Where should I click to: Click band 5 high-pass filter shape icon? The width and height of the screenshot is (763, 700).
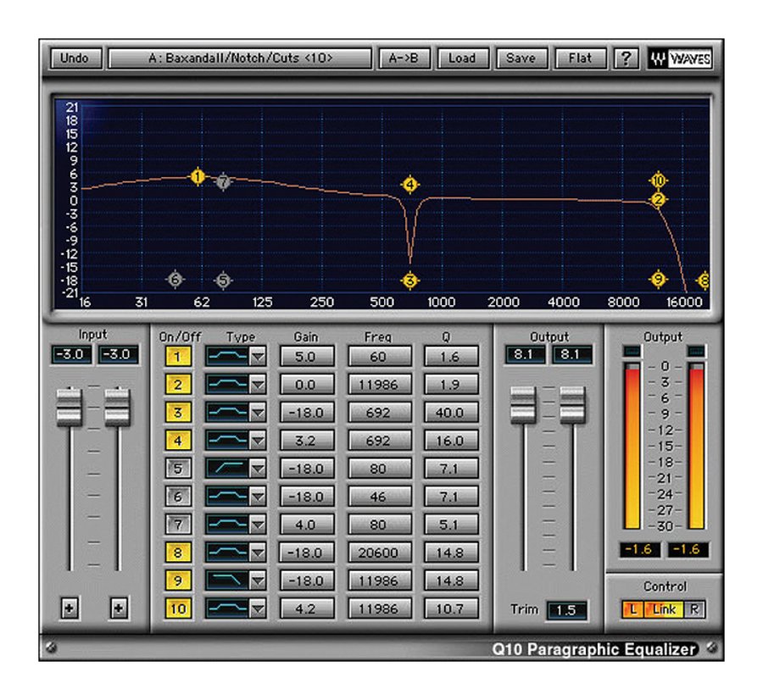tap(227, 469)
